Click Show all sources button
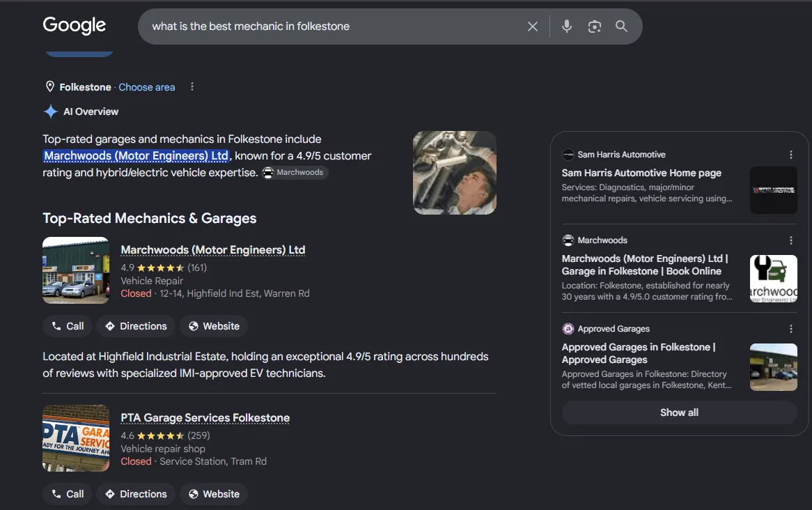Viewport: 812px width, 510px height. pyautogui.click(x=679, y=412)
